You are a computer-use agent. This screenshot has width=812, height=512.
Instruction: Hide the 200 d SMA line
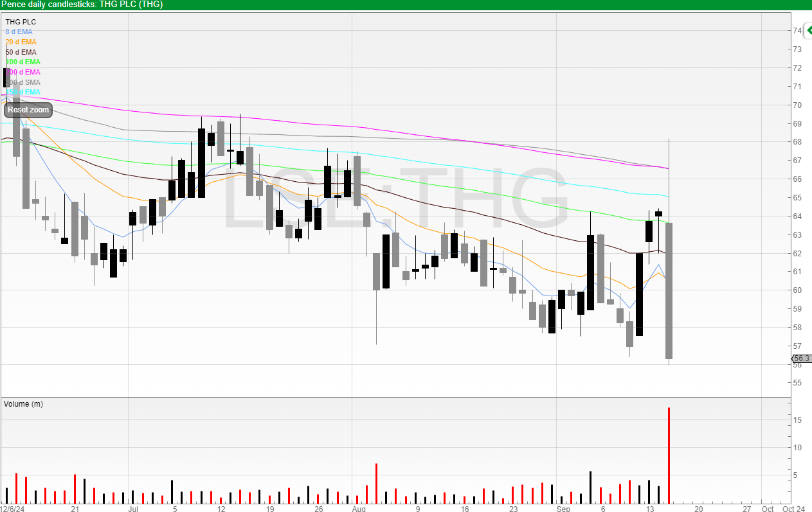point(23,82)
